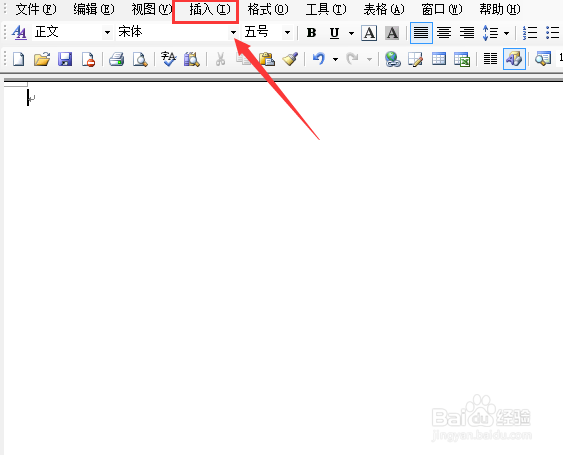563x455 pixels.
Task: Click the Open folder icon
Action: [x=42, y=59]
